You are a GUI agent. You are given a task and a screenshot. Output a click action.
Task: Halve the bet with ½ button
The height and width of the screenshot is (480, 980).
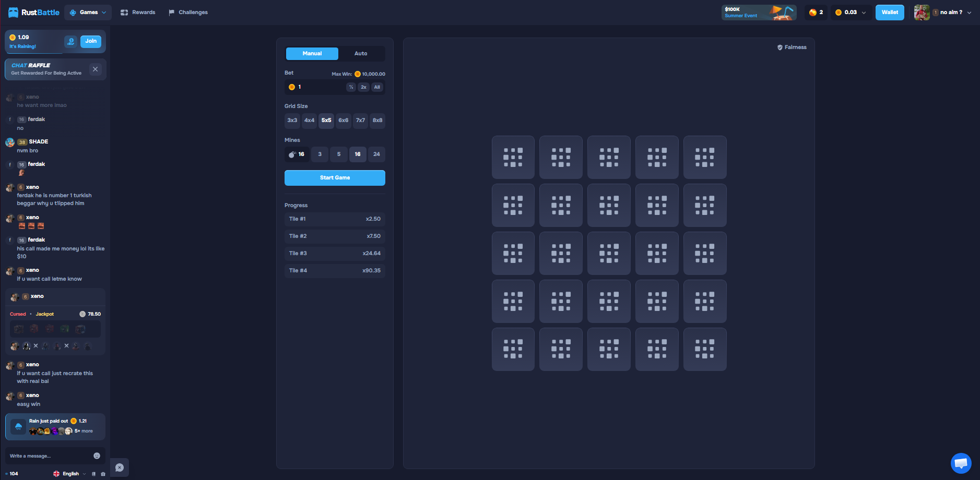point(351,87)
